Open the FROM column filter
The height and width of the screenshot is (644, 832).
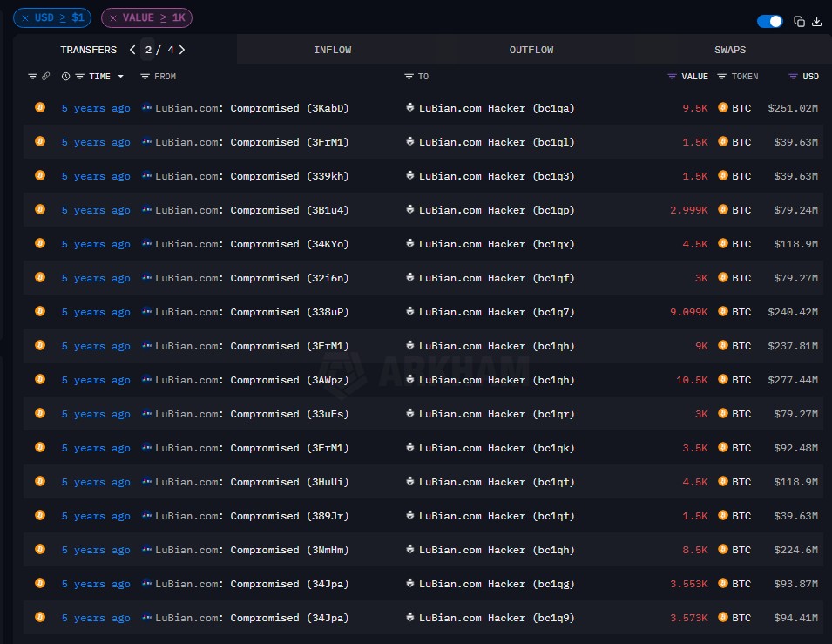(146, 77)
